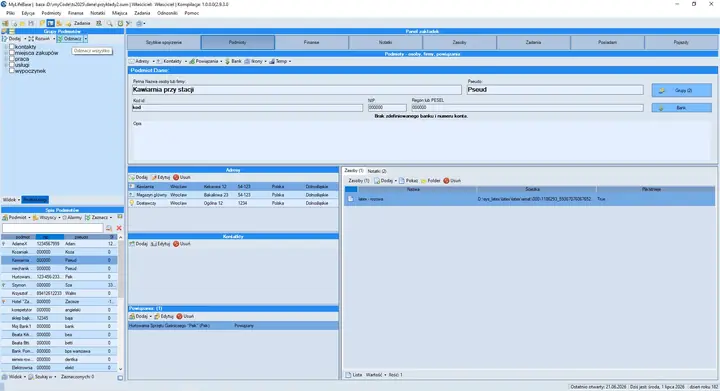This screenshot has height=391, width=720.
Task: Click the Bank button beside Regon field
Action: click(x=681, y=108)
